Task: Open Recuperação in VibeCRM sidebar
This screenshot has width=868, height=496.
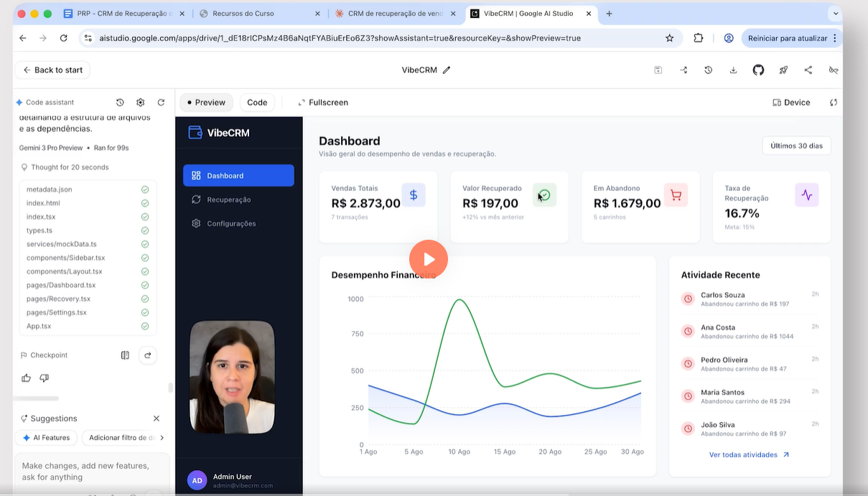Action: pos(238,200)
